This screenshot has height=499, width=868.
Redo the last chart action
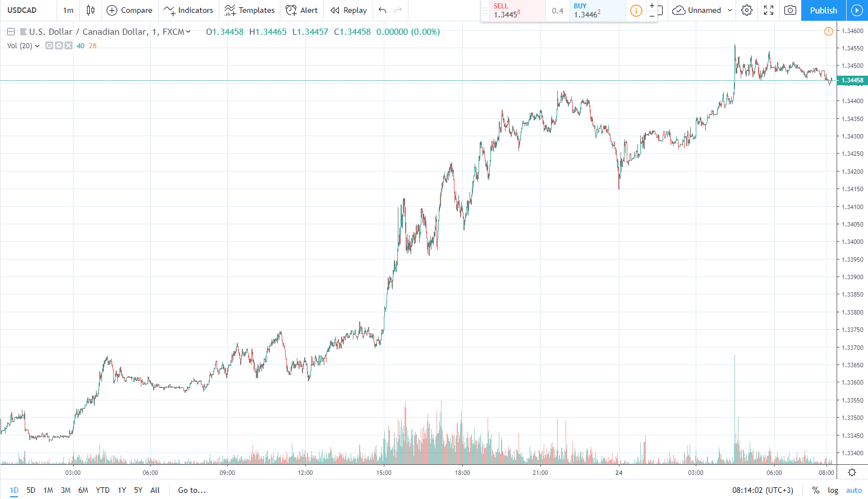[x=398, y=10]
